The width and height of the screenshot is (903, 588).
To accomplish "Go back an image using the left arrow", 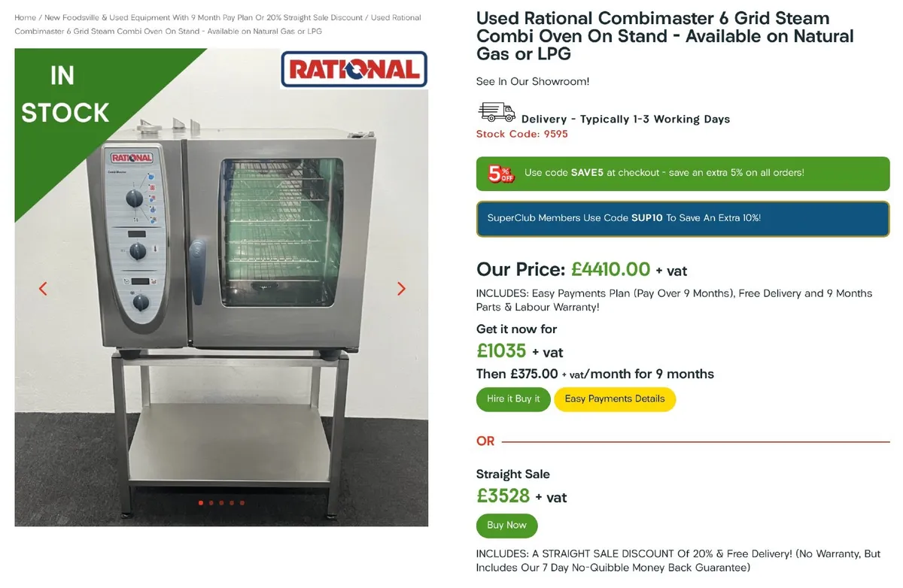I will pos(43,288).
